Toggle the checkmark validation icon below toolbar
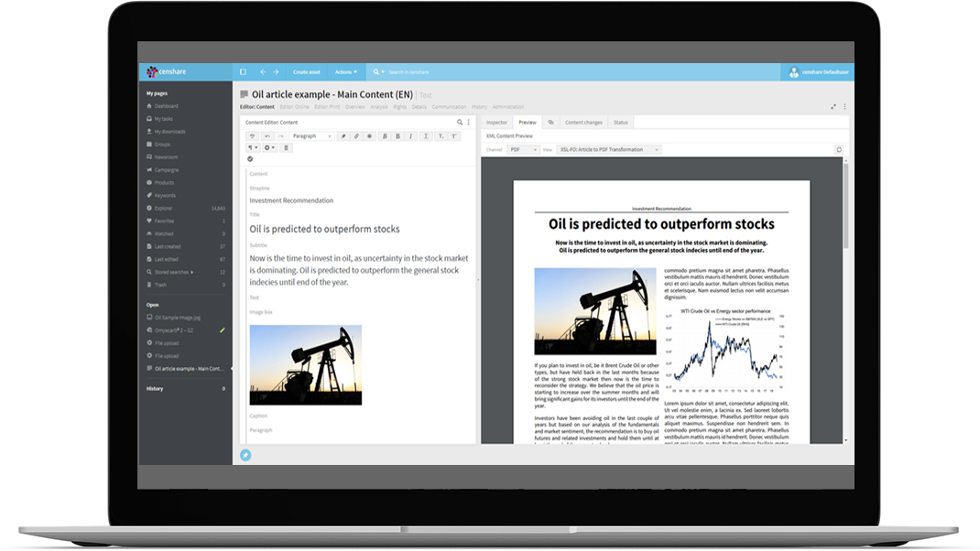The height and width of the screenshot is (551, 980). coord(250,158)
